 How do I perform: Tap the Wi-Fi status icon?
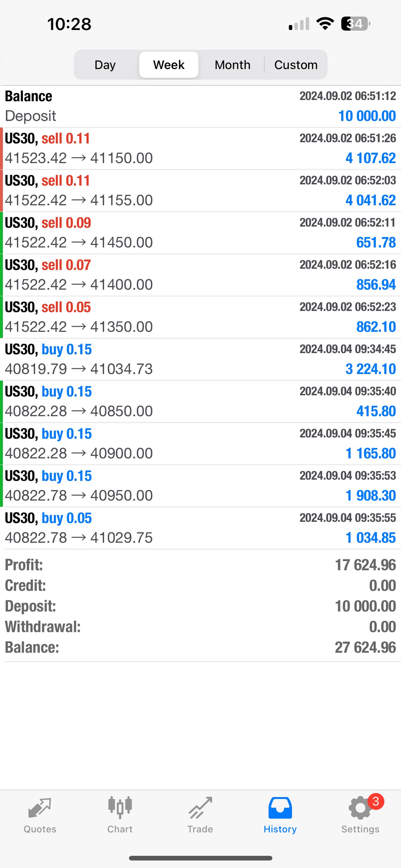click(x=325, y=24)
